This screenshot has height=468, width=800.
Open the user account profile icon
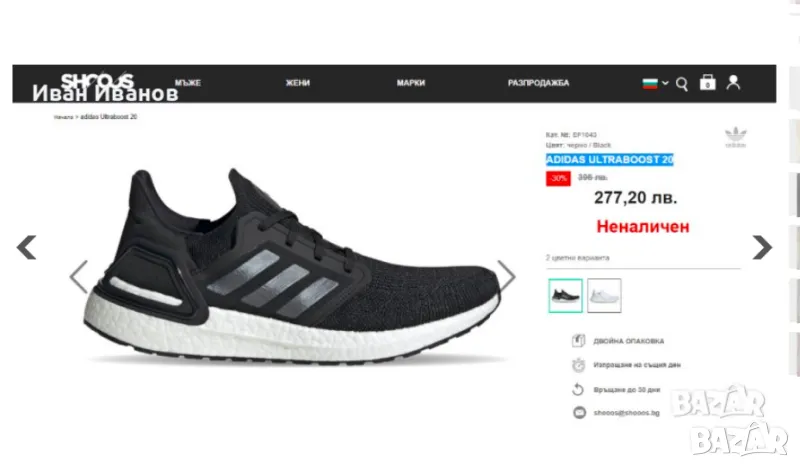click(x=733, y=82)
